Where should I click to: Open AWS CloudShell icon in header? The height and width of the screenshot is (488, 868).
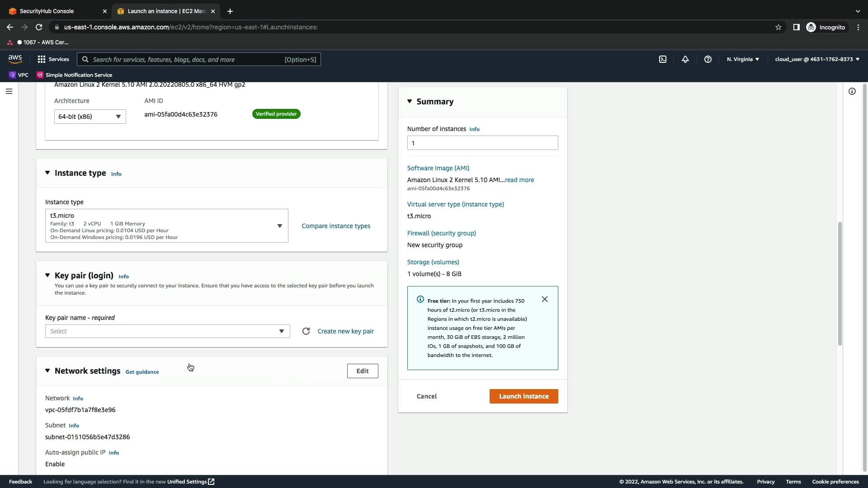(663, 59)
